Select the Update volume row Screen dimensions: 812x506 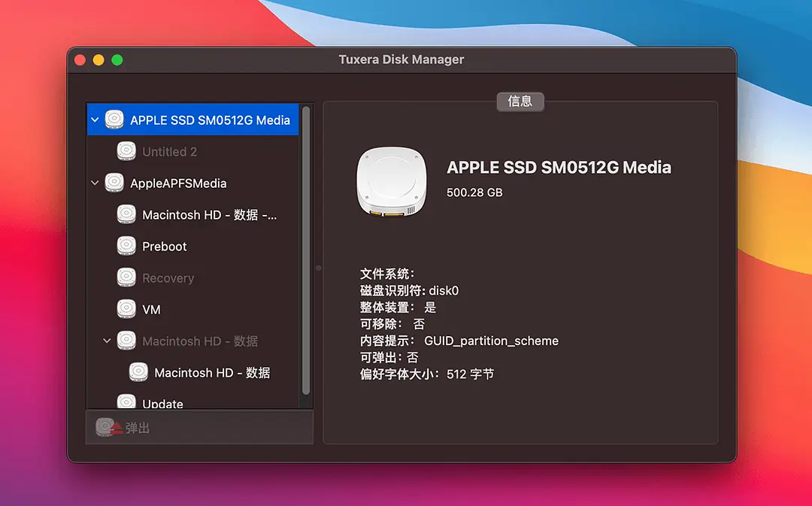pos(192,401)
